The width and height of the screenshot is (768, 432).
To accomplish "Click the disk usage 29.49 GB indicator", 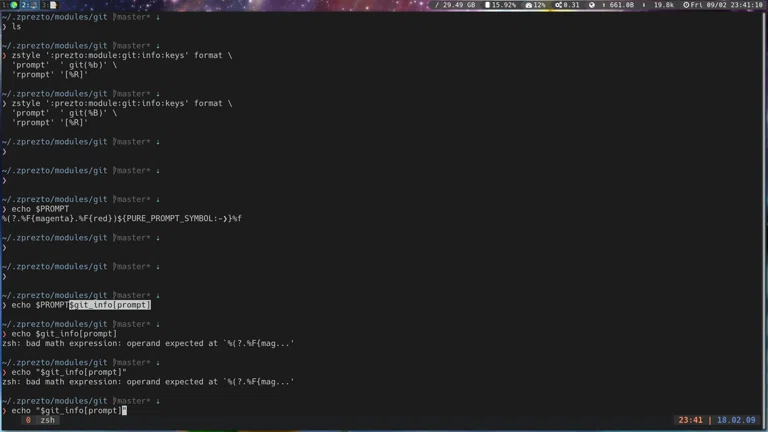I will coord(455,5).
